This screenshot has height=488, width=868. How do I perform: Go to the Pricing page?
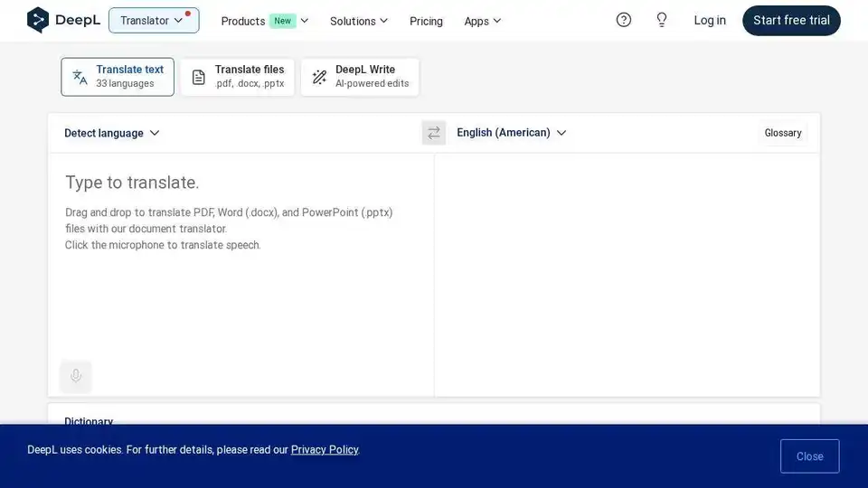point(426,21)
